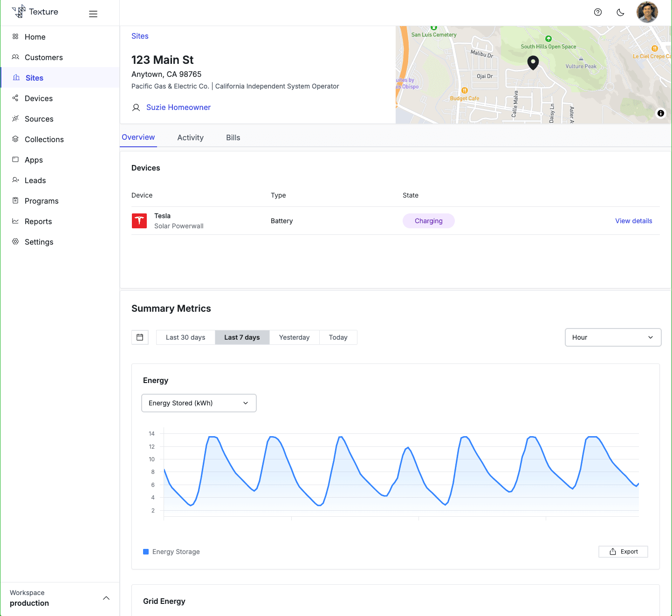
Task: Switch to the Activity tab
Action: (x=190, y=137)
